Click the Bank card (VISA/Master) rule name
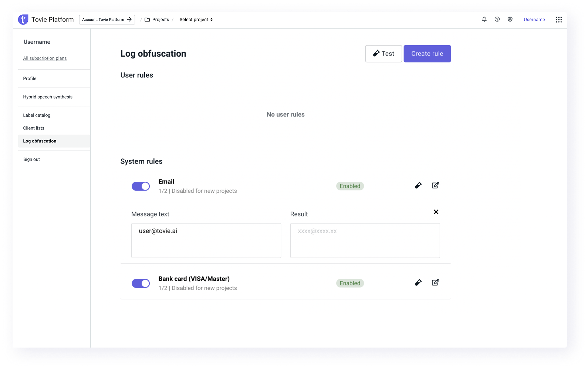Viewport: 588px width, 369px height. tap(194, 279)
